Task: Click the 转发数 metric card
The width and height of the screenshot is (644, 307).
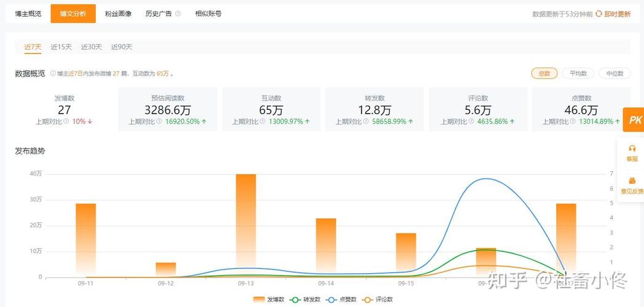Action: point(374,109)
